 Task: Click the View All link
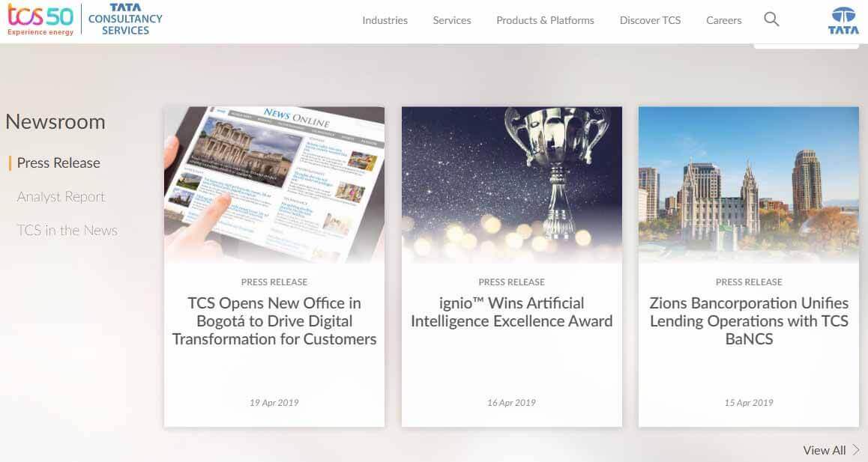tap(824, 450)
